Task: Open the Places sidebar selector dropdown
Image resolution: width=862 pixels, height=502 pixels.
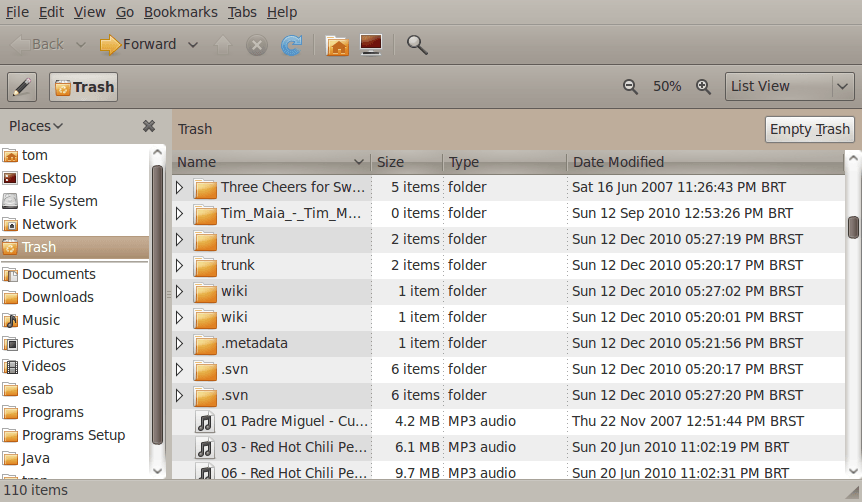Action: pyautogui.click(x=36, y=126)
